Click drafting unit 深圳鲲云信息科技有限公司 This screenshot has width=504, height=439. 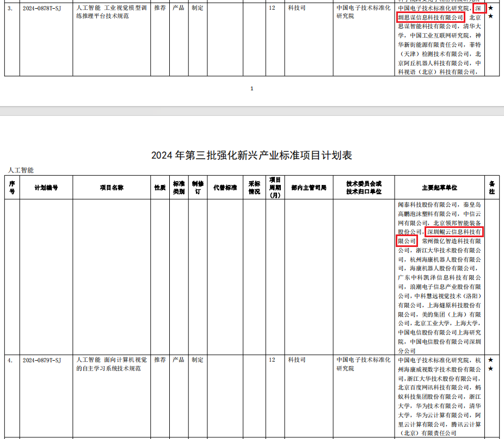439,237
